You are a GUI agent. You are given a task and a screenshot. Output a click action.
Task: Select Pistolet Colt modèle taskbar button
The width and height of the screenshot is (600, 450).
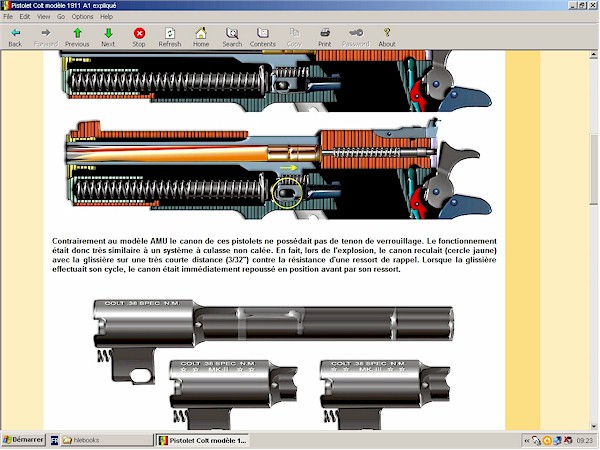tap(203, 440)
